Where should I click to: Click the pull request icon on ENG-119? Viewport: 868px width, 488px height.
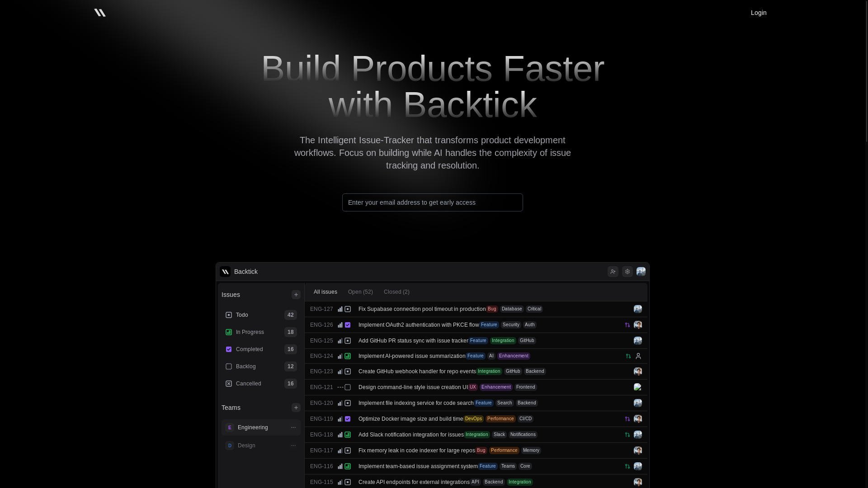tap(627, 419)
